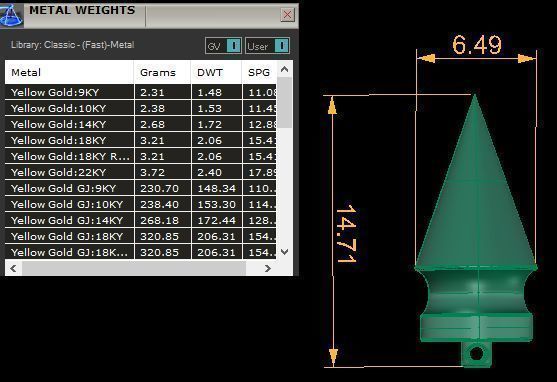Select the Yellow Gold:22KY row
The height and width of the screenshot is (382, 557).
pos(141,172)
